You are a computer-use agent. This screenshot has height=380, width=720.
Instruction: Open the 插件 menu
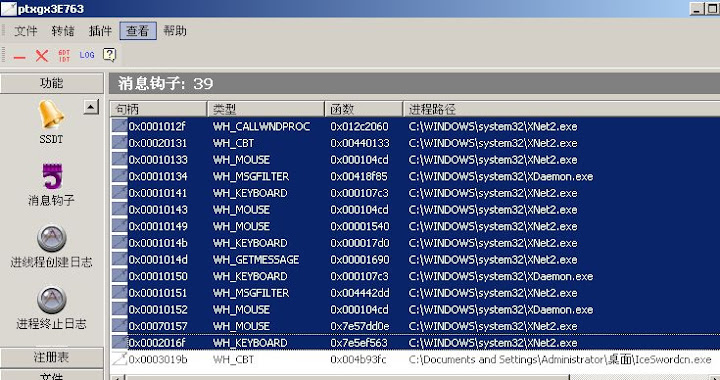click(100, 31)
